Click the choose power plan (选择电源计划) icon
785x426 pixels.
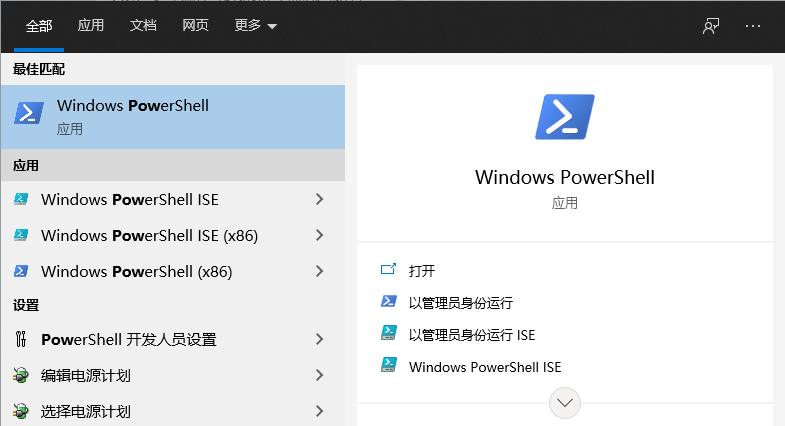21,411
